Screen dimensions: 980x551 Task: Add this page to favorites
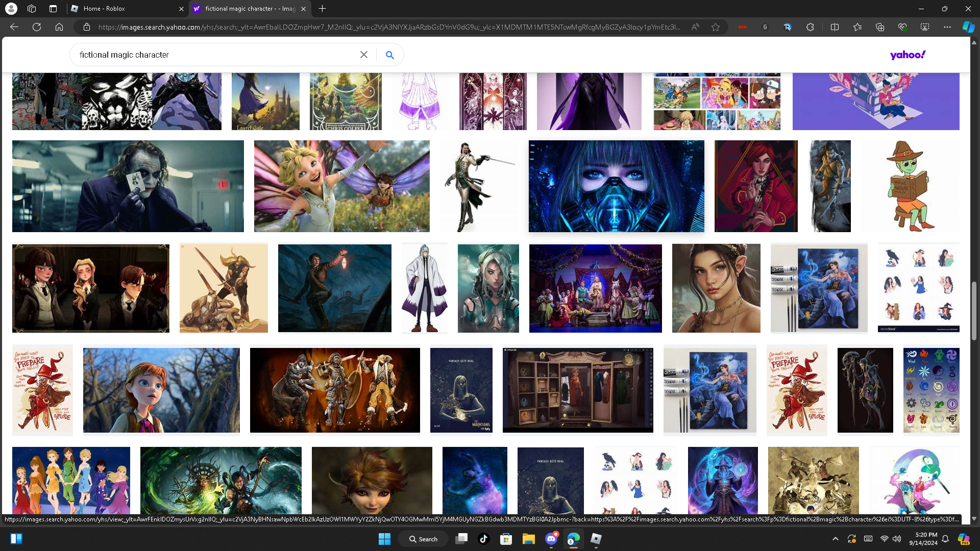[x=716, y=27]
